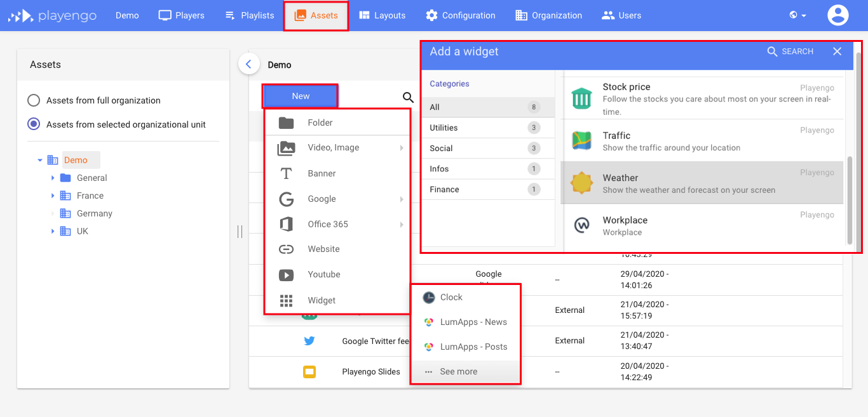The image size is (868, 417).
Task: Expand the UK tree node
Action: click(53, 231)
